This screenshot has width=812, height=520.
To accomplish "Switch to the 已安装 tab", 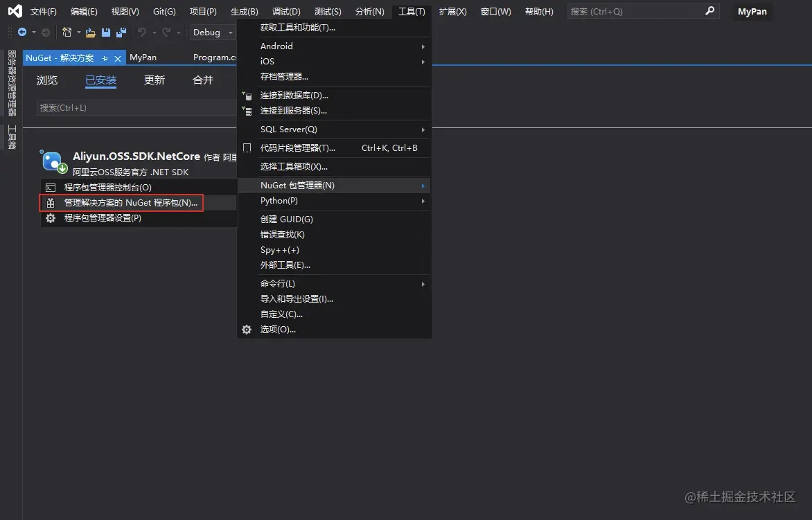I will coord(101,80).
